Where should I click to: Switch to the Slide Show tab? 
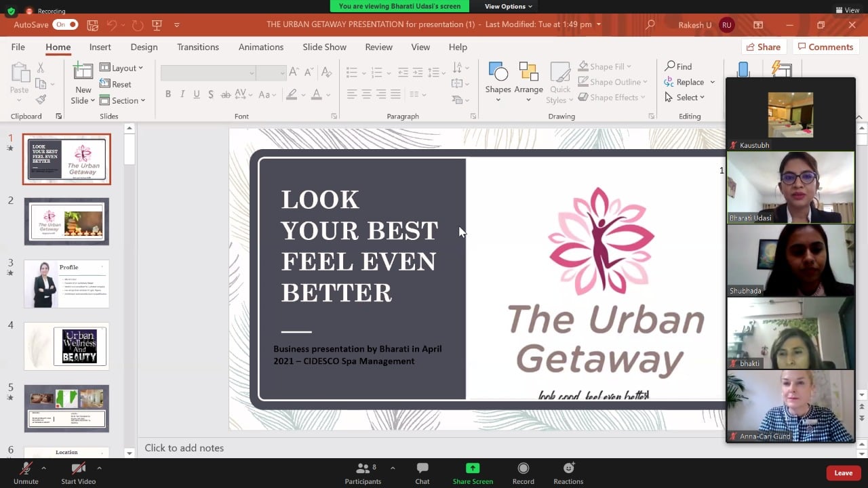pos(324,47)
